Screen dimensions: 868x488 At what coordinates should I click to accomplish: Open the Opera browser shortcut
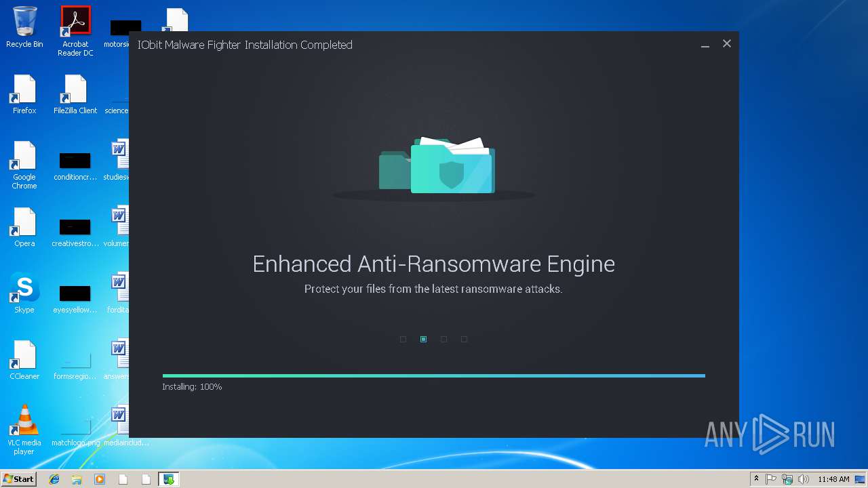click(x=24, y=227)
